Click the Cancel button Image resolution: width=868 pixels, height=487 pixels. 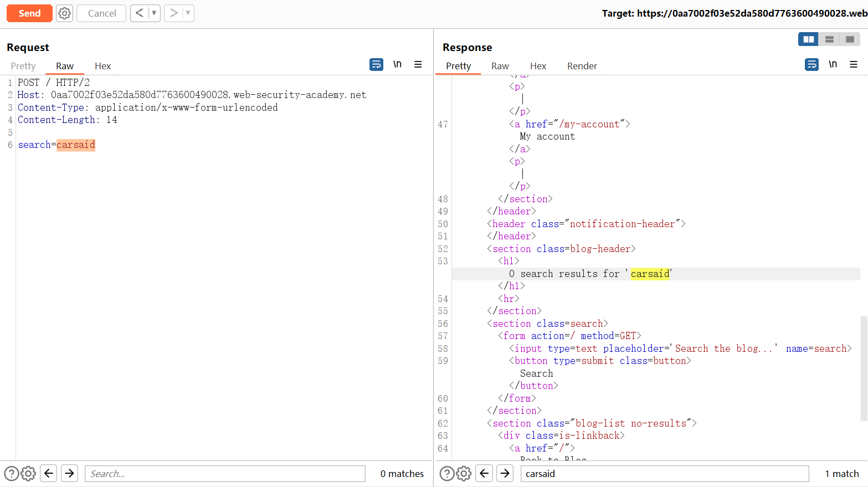102,13
